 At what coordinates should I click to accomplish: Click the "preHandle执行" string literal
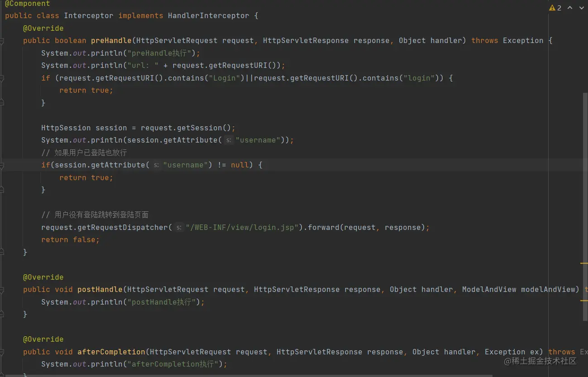[159, 53]
